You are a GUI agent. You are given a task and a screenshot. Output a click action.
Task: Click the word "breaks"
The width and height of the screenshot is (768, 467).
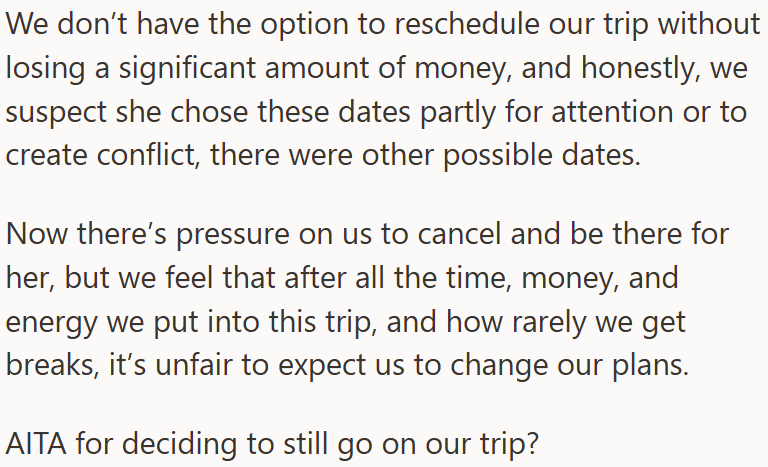point(52,366)
